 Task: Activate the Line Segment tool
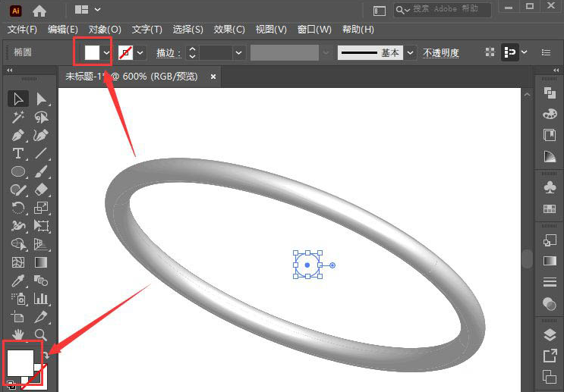41,153
